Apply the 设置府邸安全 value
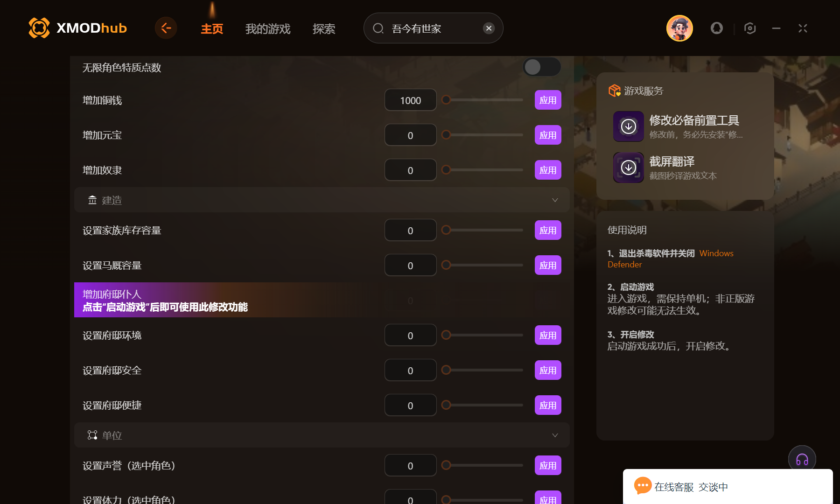Viewport: 840px width, 504px height. pyautogui.click(x=548, y=371)
